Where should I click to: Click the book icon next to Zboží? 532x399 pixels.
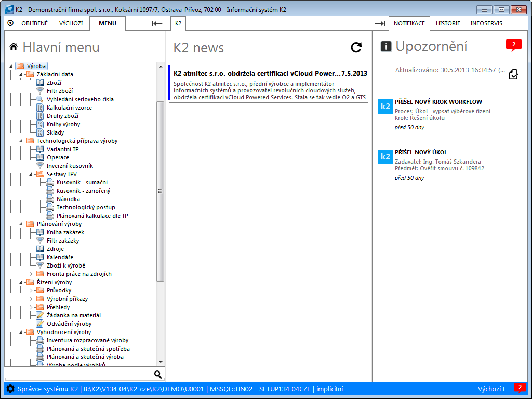tap(40, 83)
